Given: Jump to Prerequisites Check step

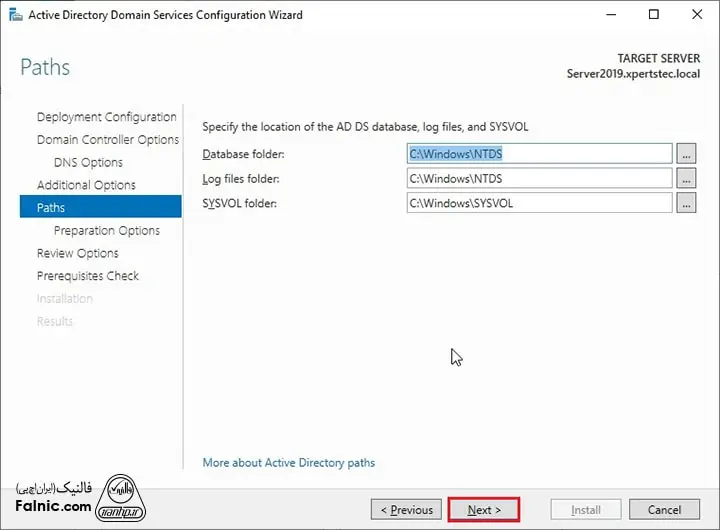Looking at the screenshot, I should (x=88, y=276).
